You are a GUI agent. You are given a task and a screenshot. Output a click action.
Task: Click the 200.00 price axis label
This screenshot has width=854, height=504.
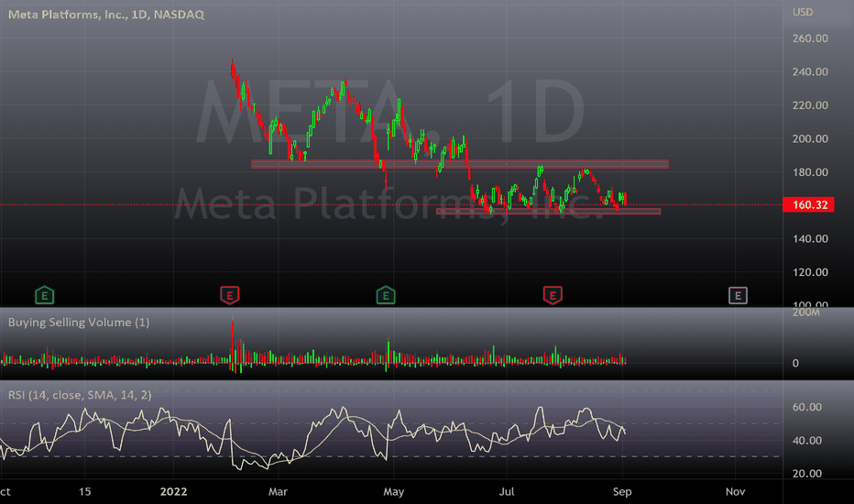point(810,138)
